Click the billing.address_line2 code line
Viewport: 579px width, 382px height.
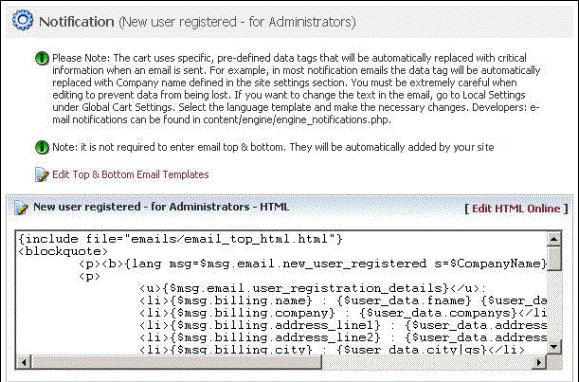(343, 337)
